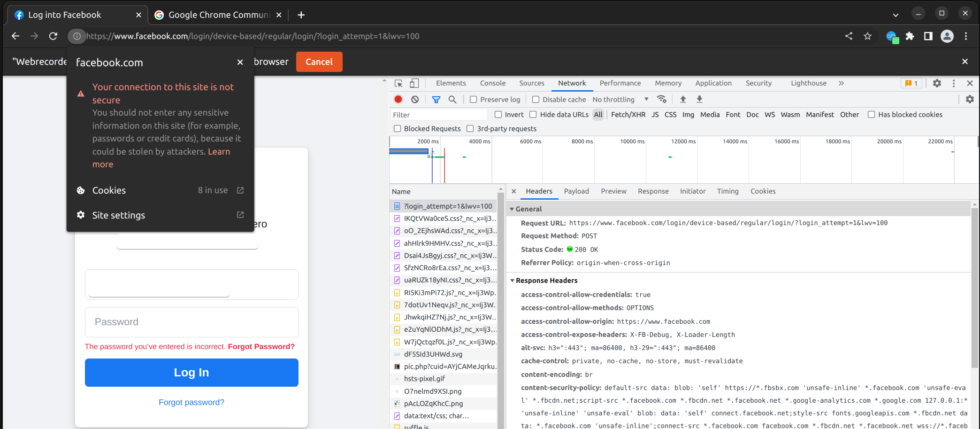Open the Payload tab of request

576,191
